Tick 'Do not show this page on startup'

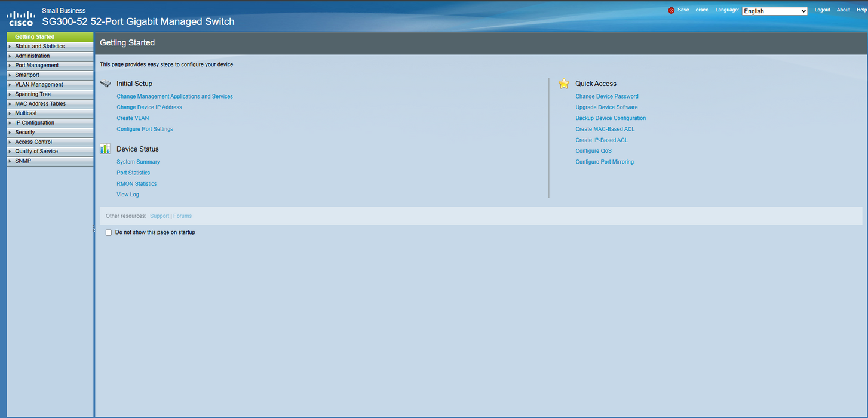109,232
